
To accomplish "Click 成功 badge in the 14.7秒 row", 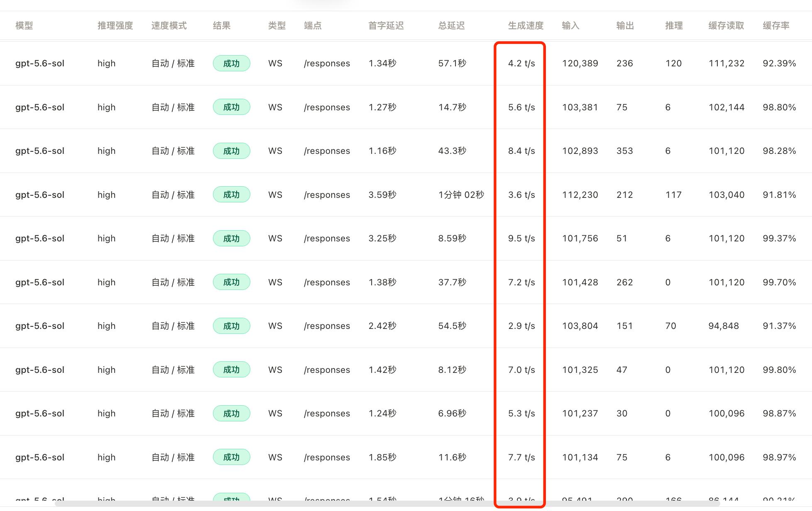I will [232, 107].
